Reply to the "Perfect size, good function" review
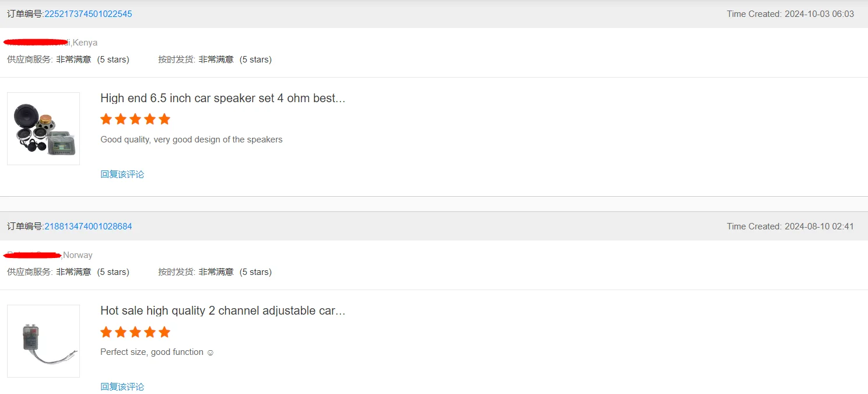The width and height of the screenshot is (868, 394). (122, 386)
